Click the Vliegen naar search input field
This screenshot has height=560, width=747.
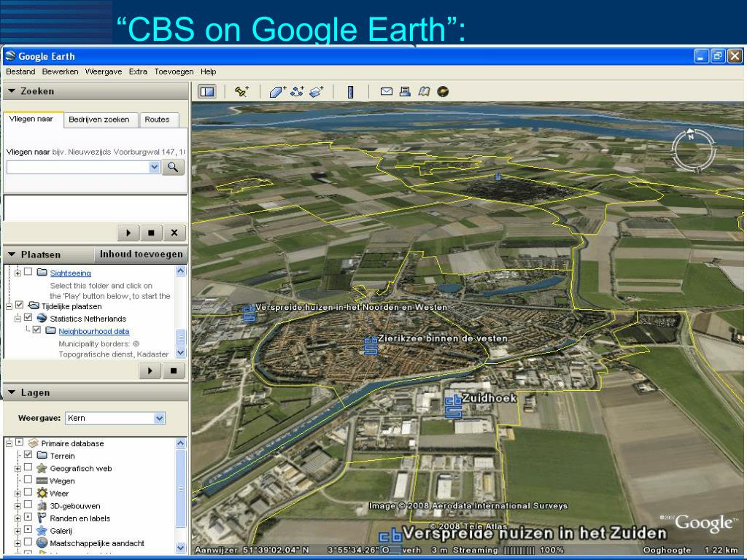[x=77, y=167]
